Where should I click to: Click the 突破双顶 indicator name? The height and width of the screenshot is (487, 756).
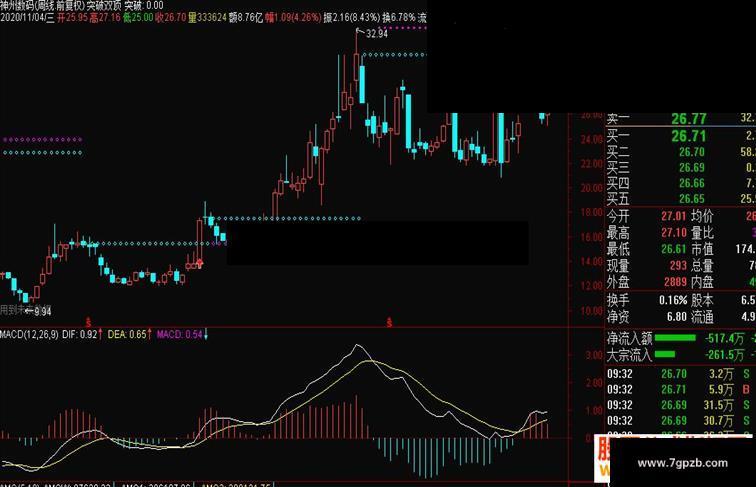click(104, 6)
